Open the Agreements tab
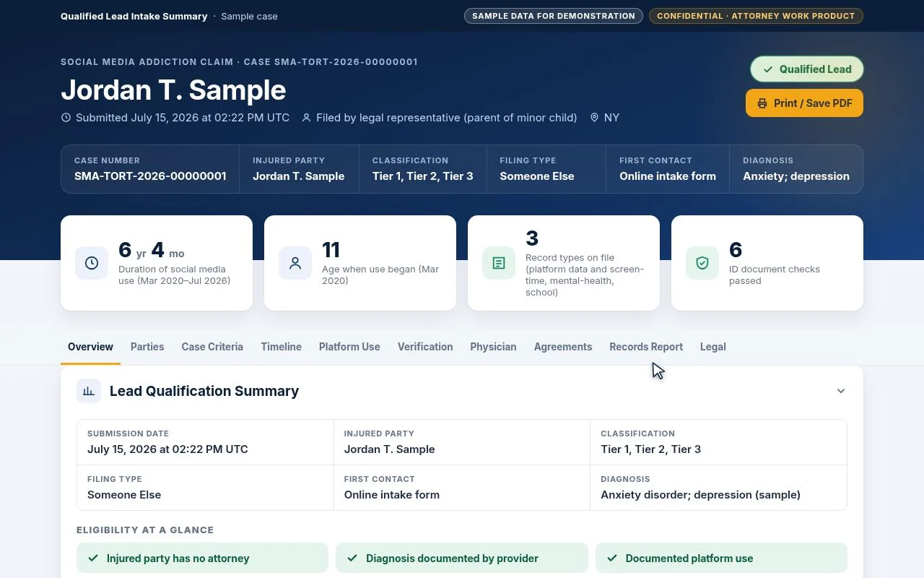Image resolution: width=924 pixels, height=578 pixels. click(x=563, y=347)
